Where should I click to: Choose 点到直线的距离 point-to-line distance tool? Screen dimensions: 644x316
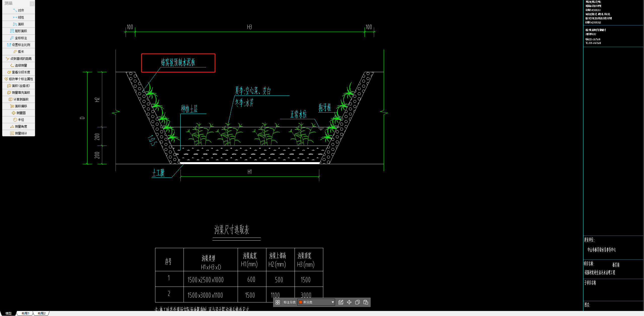[x=19, y=59]
